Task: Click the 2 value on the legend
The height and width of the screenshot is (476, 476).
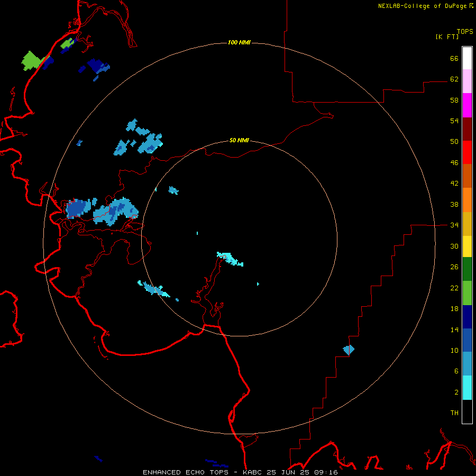Action: pos(456,392)
